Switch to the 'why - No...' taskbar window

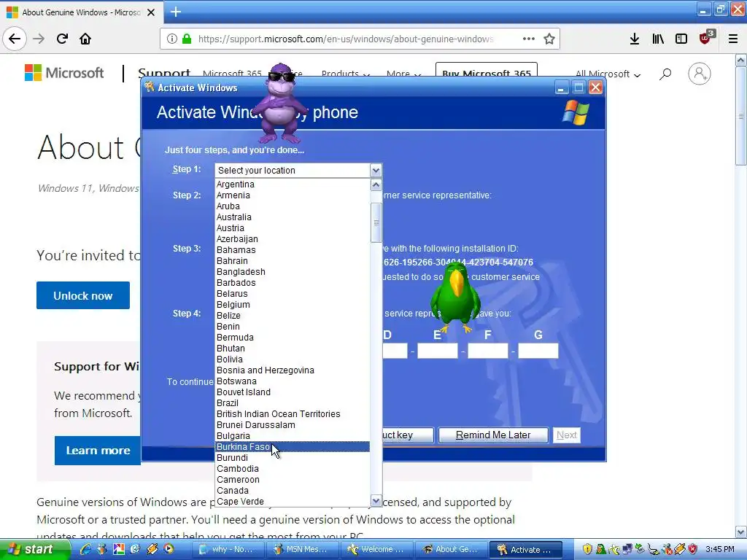point(228,550)
